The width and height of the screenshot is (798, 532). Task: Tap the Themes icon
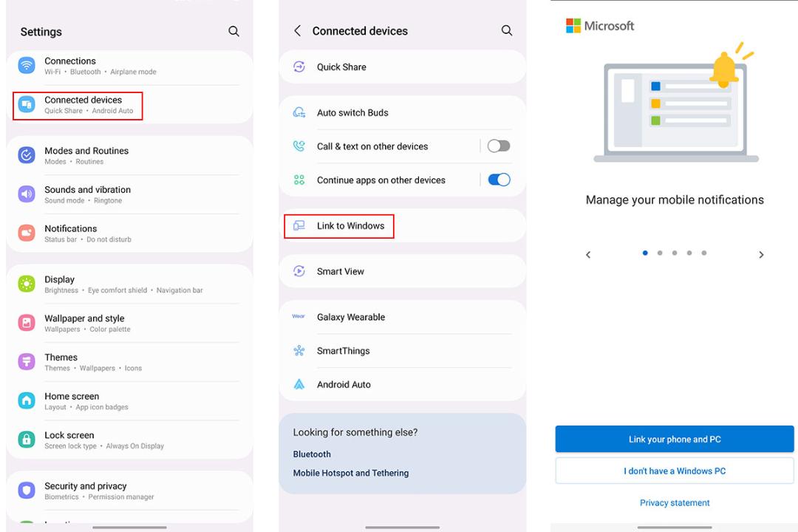pos(27,361)
